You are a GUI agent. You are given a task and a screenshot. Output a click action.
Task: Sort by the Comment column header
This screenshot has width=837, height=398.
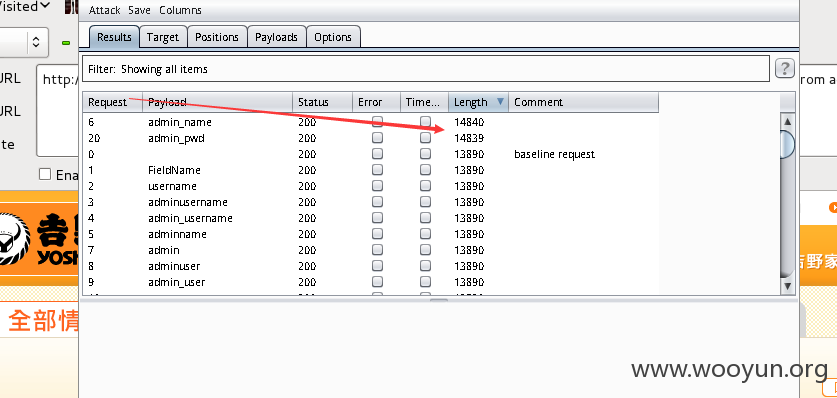[583, 102]
